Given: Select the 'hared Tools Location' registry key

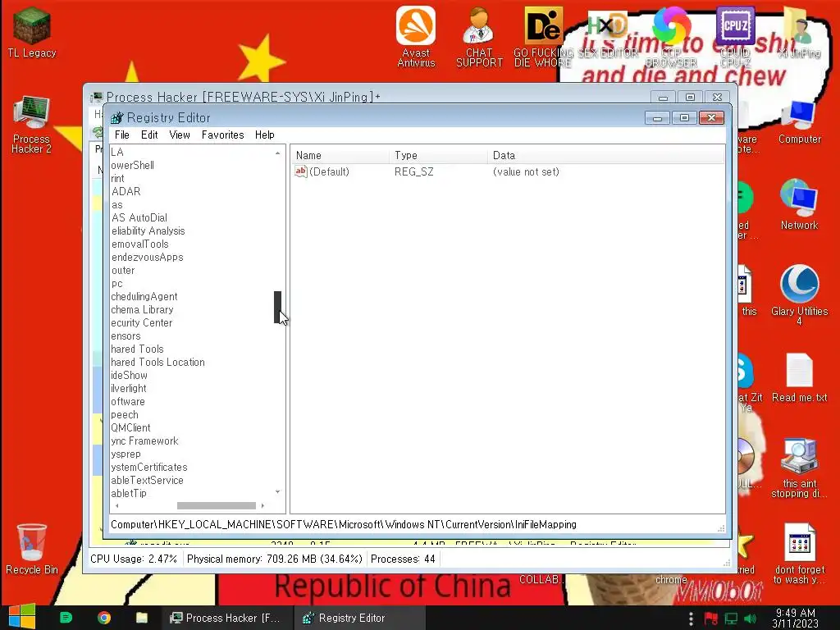Looking at the screenshot, I should [x=157, y=362].
